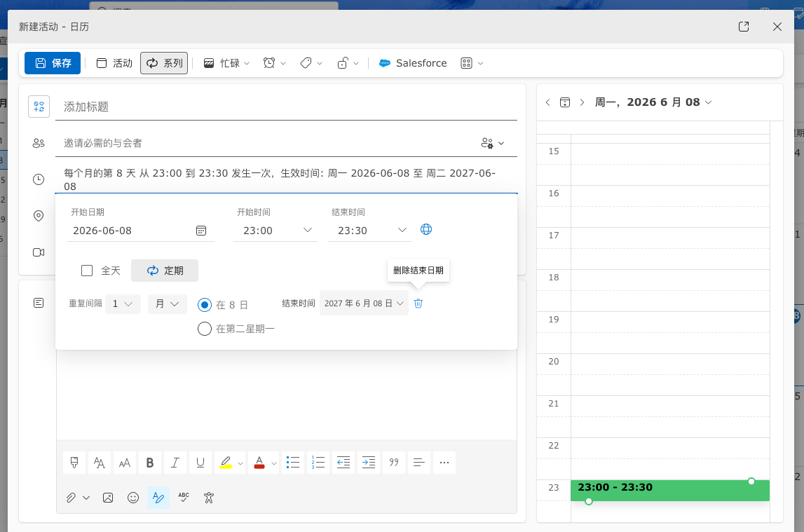Expand the attach file options arrow
The image size is (804, 532).
click(86, 498)
